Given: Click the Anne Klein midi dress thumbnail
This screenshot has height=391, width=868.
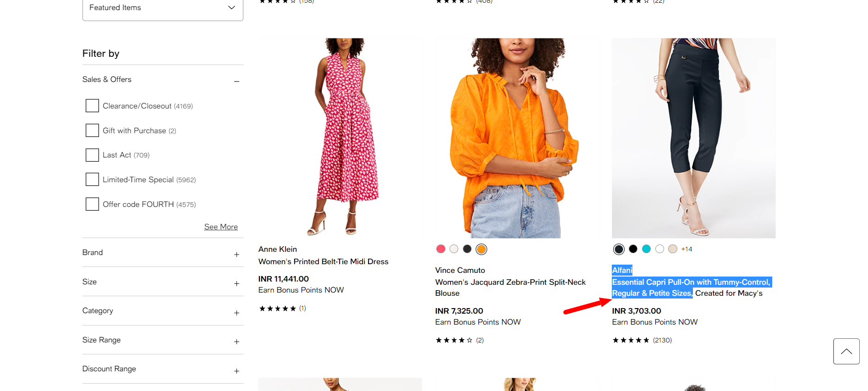Looking at the screenshot, I should [340, 137].
